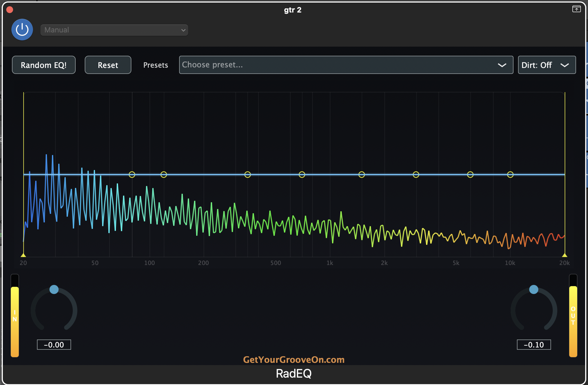Select the EQ band node near 80 Hz
Screen dimensions: 588x385
tap(132, 175)
